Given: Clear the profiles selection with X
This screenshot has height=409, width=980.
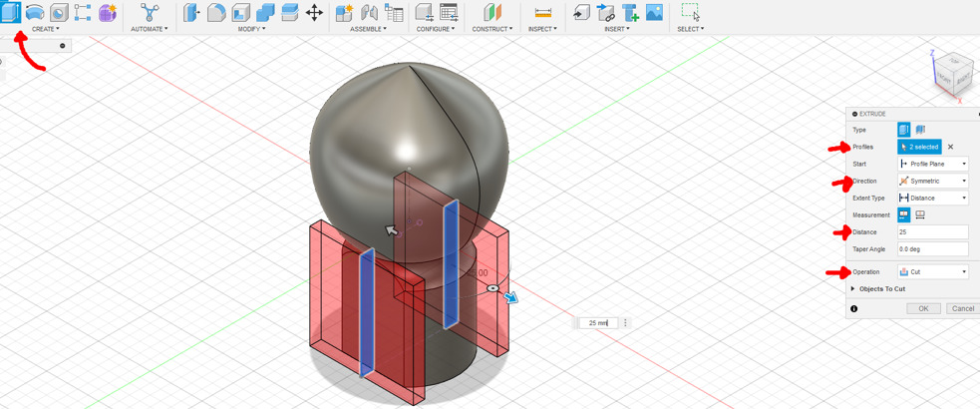Looking at the screenshot, I should [951, 147].
